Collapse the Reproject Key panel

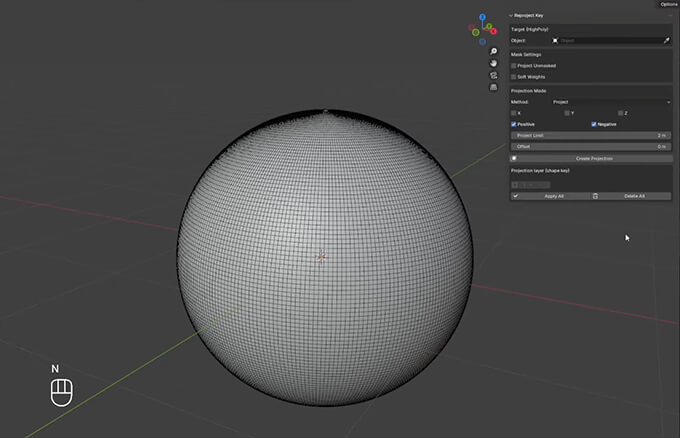click(x=512, y=16)
